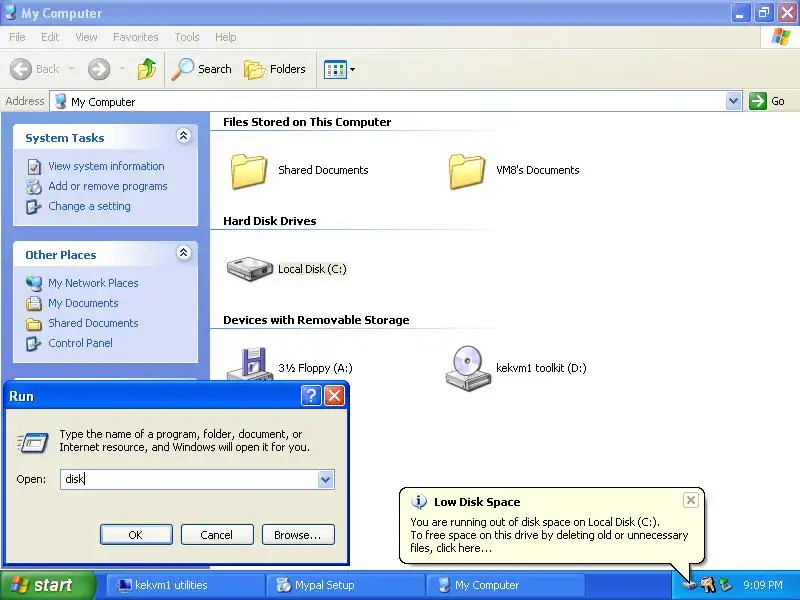Open My Documents link in Other Places
The height and width of the screenshot is (600, 800).
[x=83, y=303]
